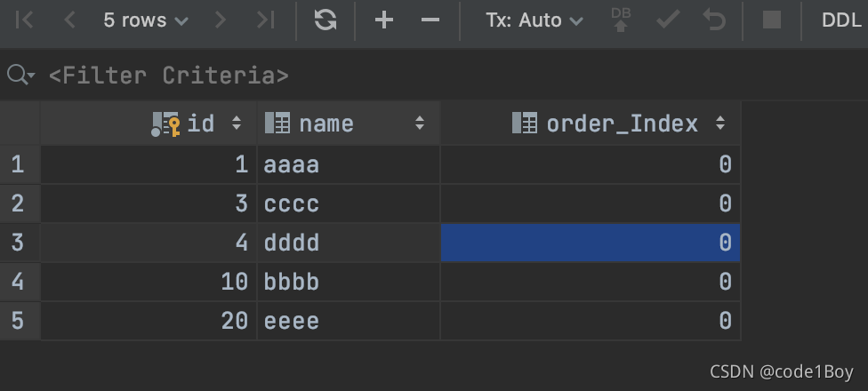Delete the selected row with the minus icon
Viewport: 868px width, 391px height.
[x=430, y=20]
